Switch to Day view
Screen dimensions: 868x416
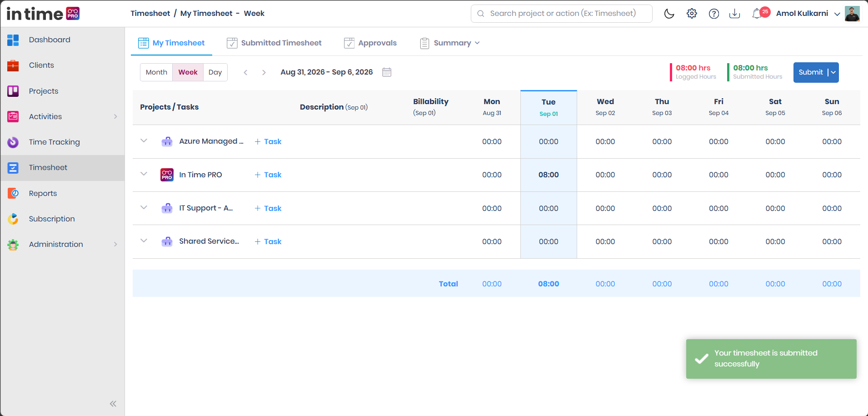215,72
